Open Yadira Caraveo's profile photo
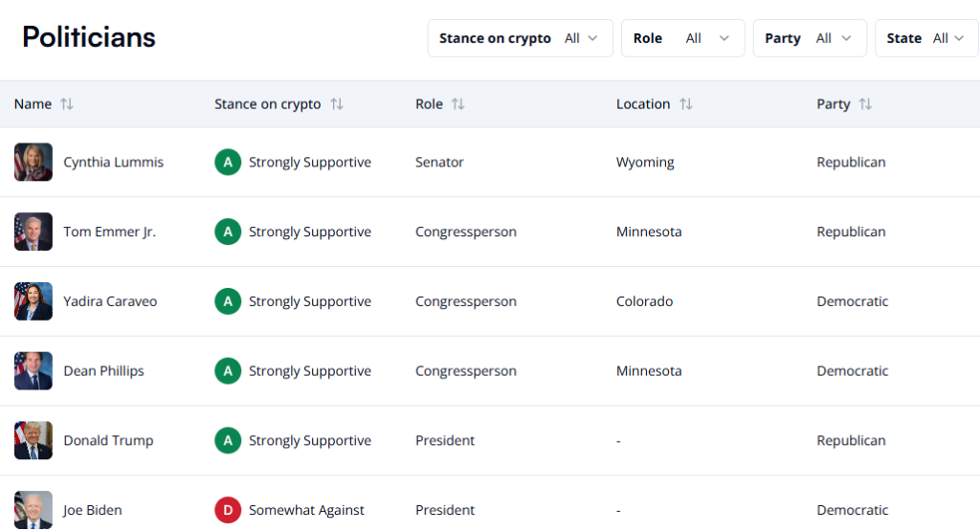The image size is (980, 531). [33, 301]
